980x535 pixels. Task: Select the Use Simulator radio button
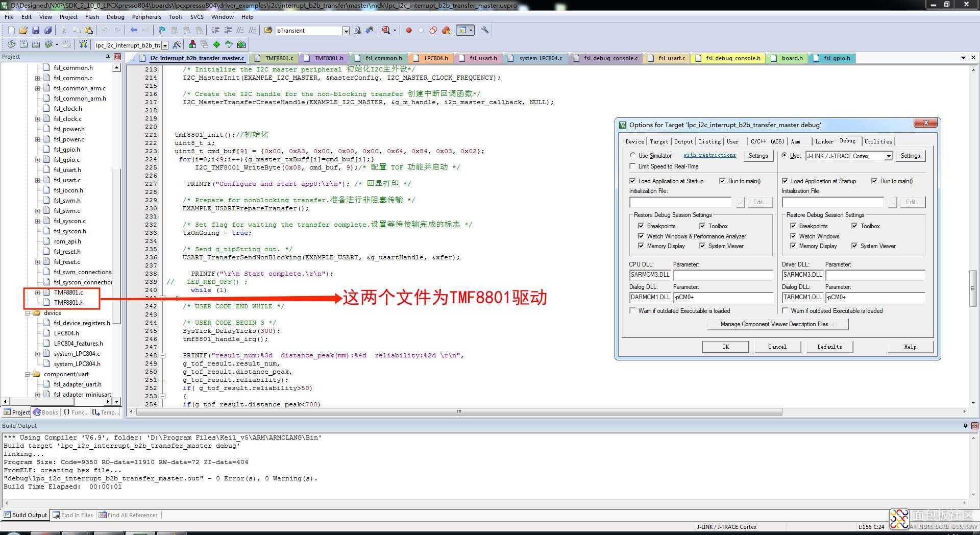point(632,155)
